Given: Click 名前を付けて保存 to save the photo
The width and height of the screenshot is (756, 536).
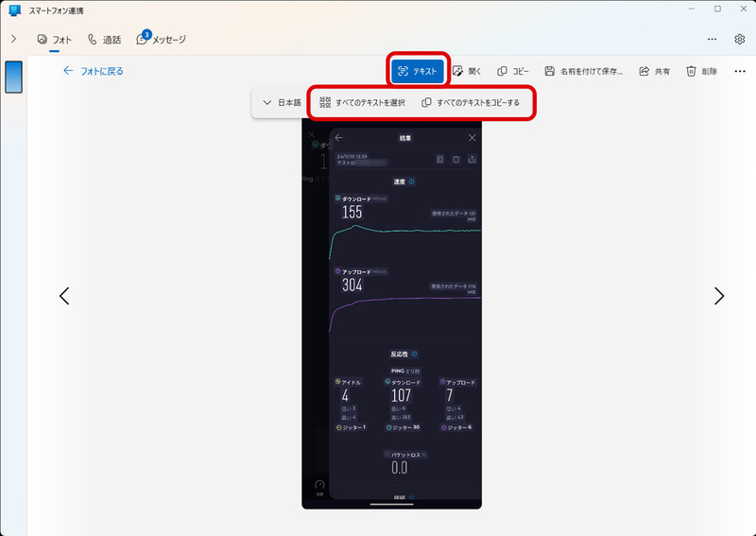Looking at the screenshot, I should coord(583,72).
